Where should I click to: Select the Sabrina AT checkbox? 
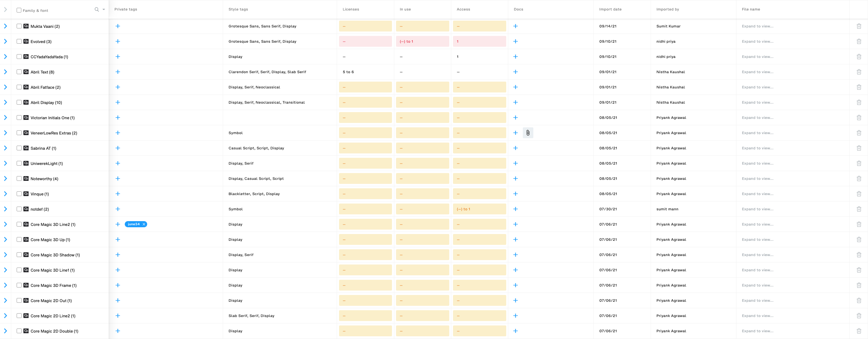(19, 148)
